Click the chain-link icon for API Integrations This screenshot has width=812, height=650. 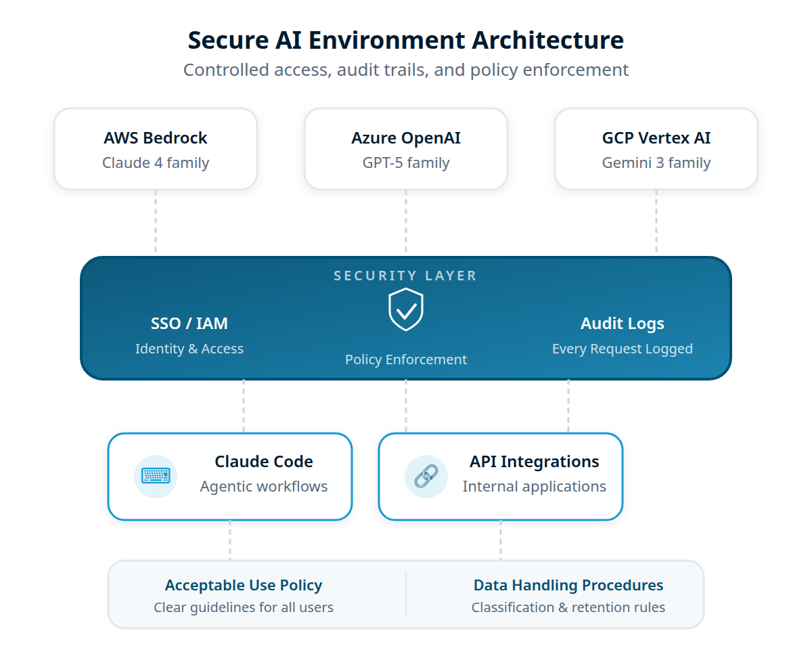click(x=426, y=477)
